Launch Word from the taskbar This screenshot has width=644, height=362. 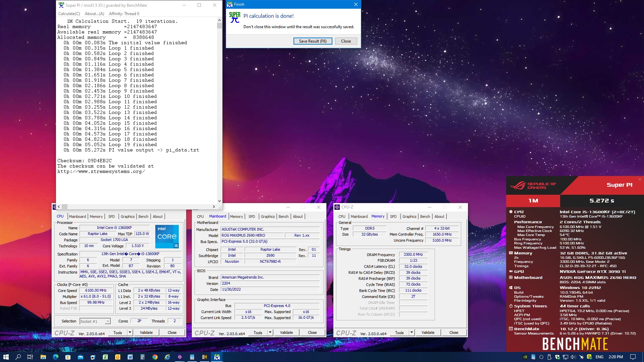pos(130,357)
